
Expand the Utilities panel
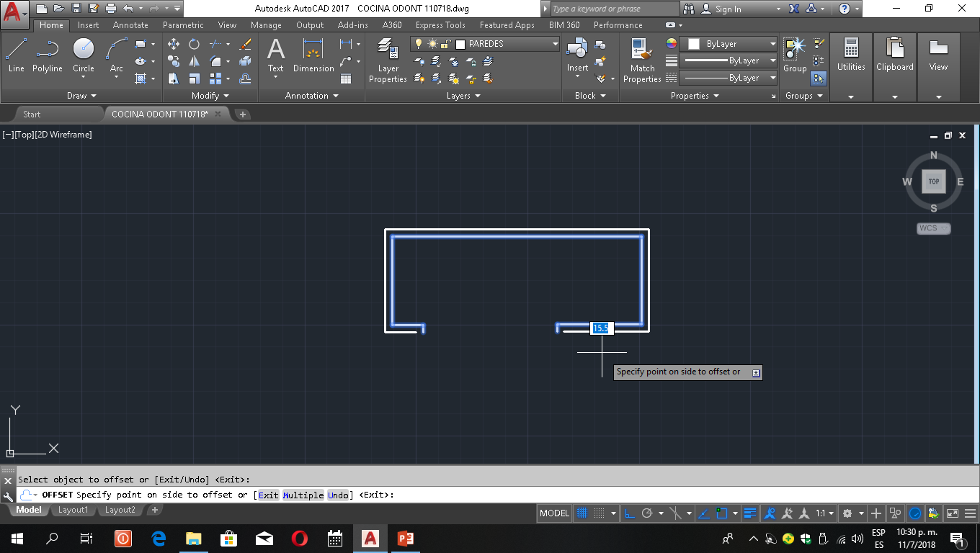(x=851, y=96)
